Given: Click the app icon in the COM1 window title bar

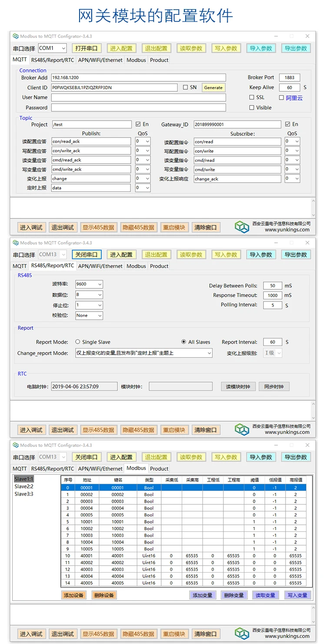Looking at the screenshot, I should point(16,36).
